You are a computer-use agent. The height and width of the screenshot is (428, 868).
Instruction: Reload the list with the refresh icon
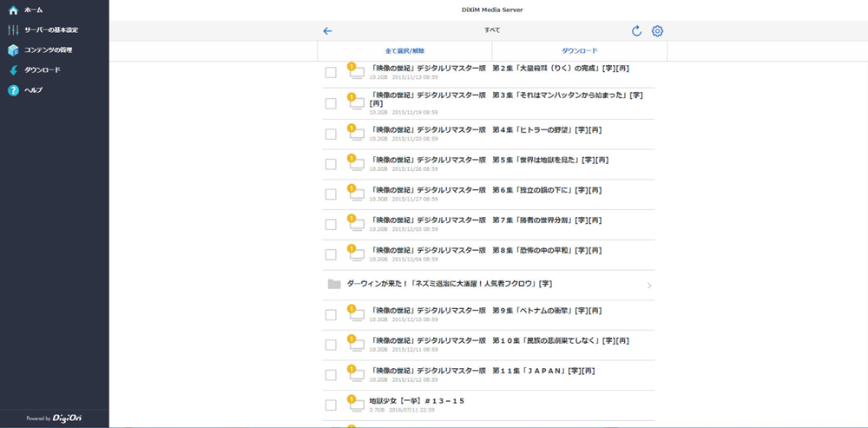pyautogui.click(x=636, y=31)
